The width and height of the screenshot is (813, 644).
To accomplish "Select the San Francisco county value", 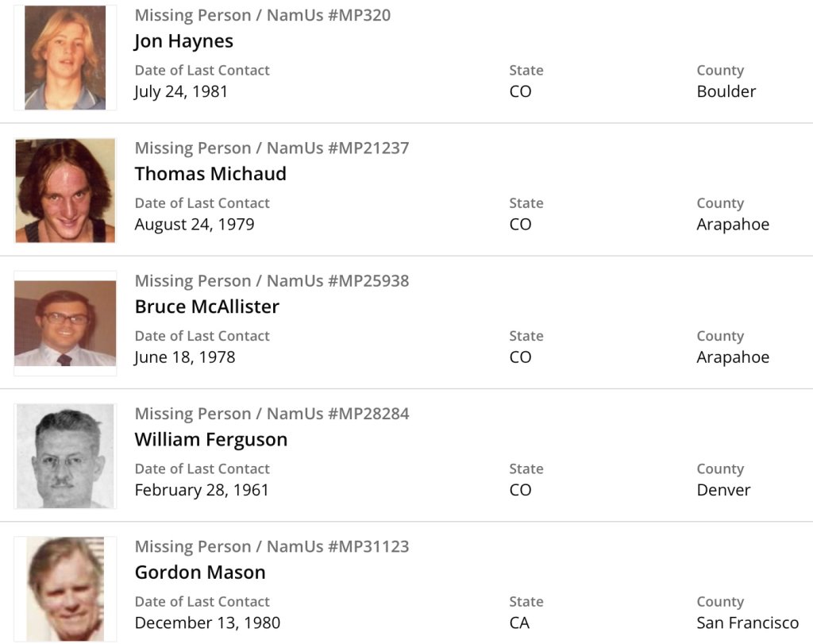I will pos(747,623).
